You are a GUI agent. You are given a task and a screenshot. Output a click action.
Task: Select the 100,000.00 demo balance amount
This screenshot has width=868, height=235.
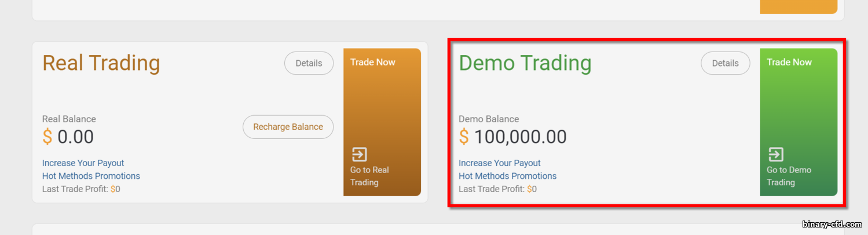(520, 137)
